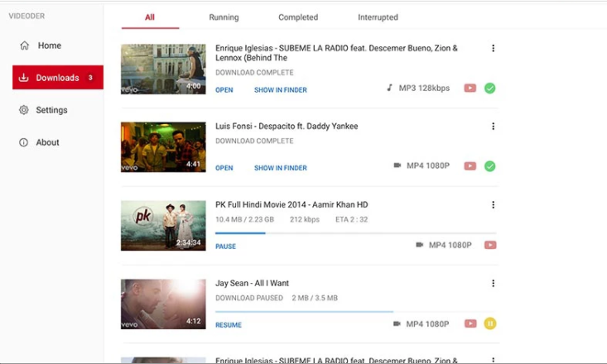Screen dimensions: 607x364
Task: Click the 'ETA 2 : 32' text
Action: 351,219
